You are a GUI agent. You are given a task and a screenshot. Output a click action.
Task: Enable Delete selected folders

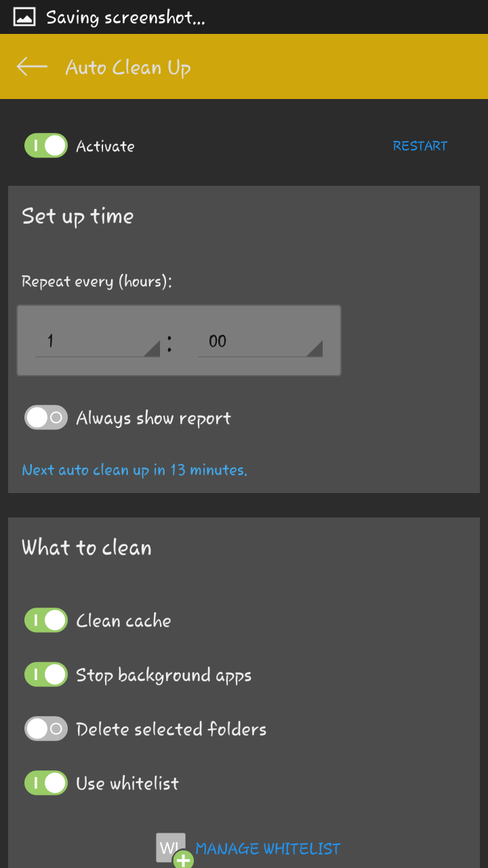[45, 728]
